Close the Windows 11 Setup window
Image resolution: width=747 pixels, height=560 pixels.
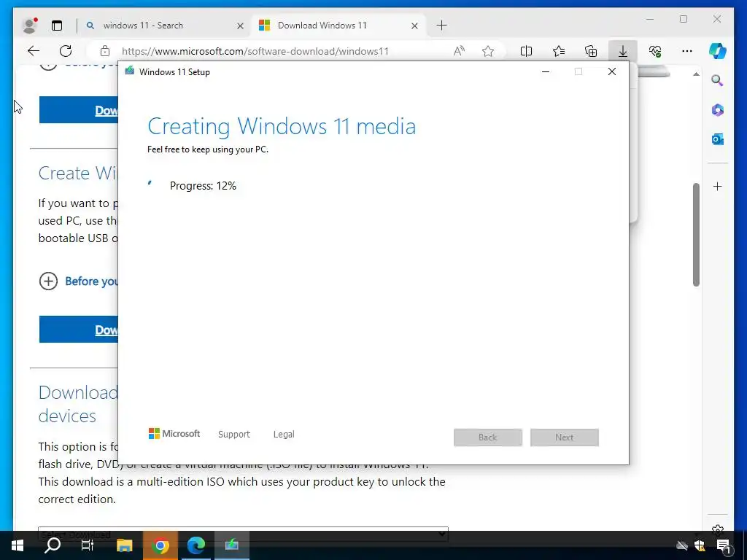coord(612,72)
